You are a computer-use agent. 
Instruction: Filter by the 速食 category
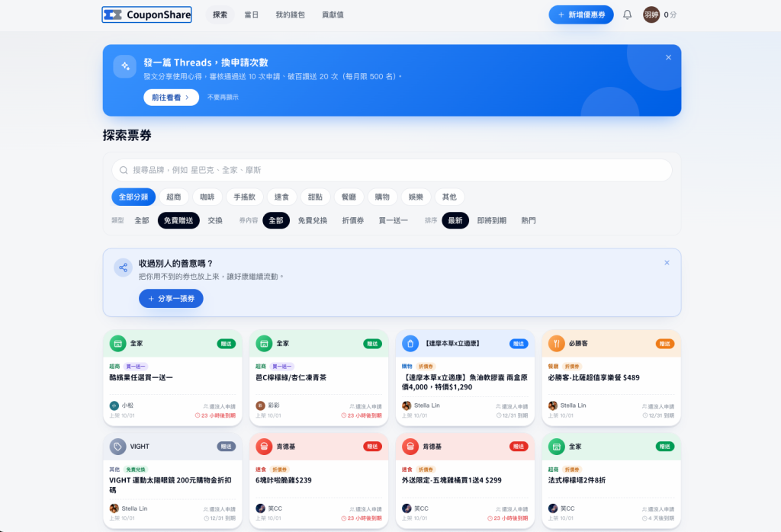click(x=282, y=197)
